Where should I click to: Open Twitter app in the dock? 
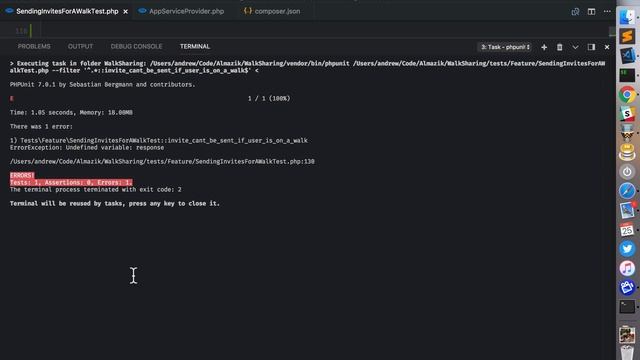(x=627, y=249)
